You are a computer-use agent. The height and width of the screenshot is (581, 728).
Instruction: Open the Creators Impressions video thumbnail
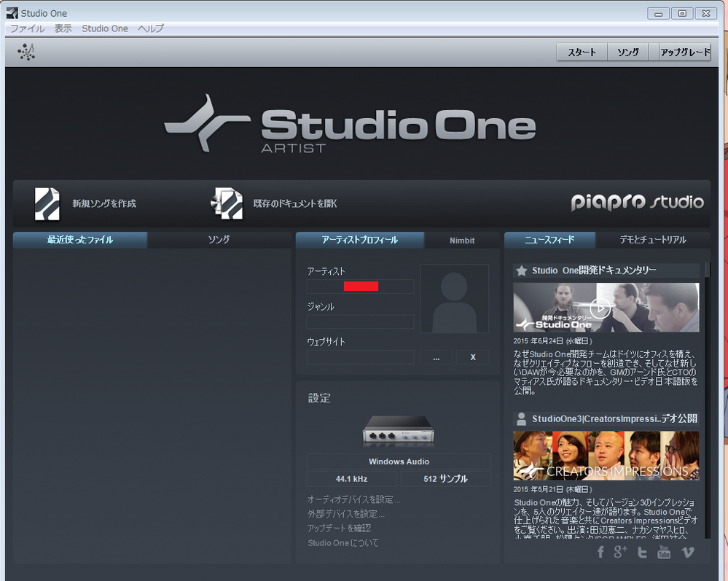coord(606,456)
